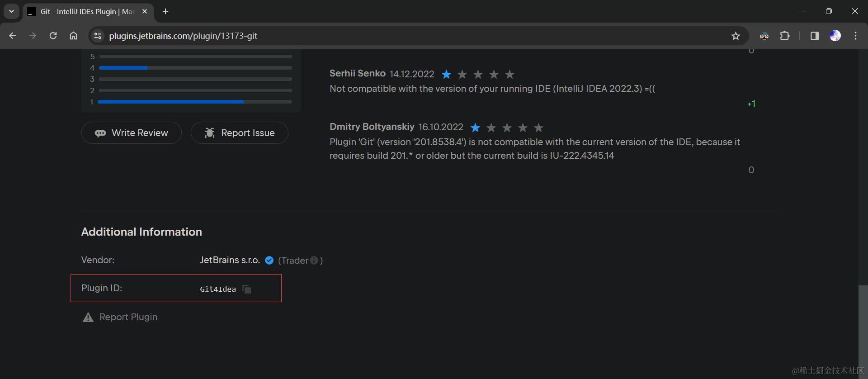Filter reviews by the 5-star rating bar

[196, 57]
